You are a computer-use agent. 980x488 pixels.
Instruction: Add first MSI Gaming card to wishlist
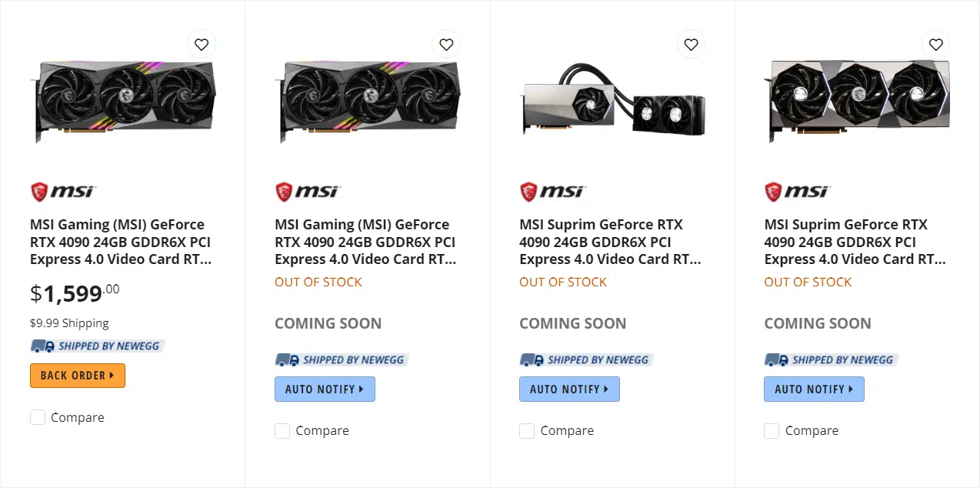[202, 45]
